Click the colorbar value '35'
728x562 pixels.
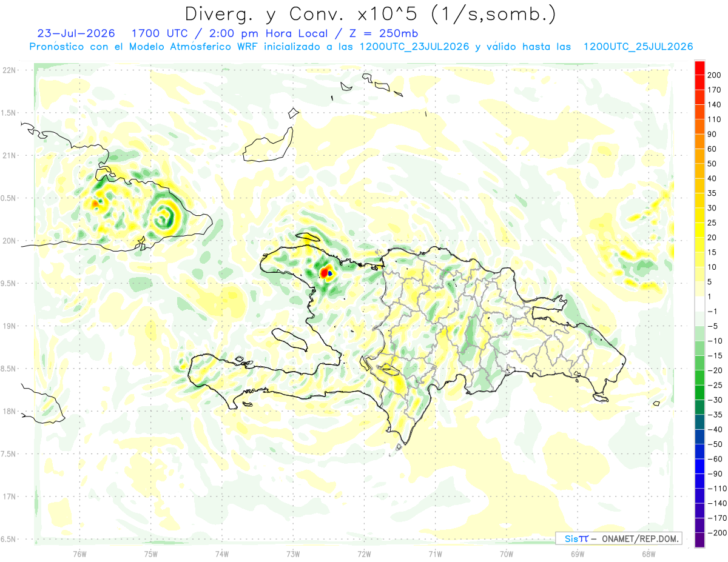tap(712, 193)
